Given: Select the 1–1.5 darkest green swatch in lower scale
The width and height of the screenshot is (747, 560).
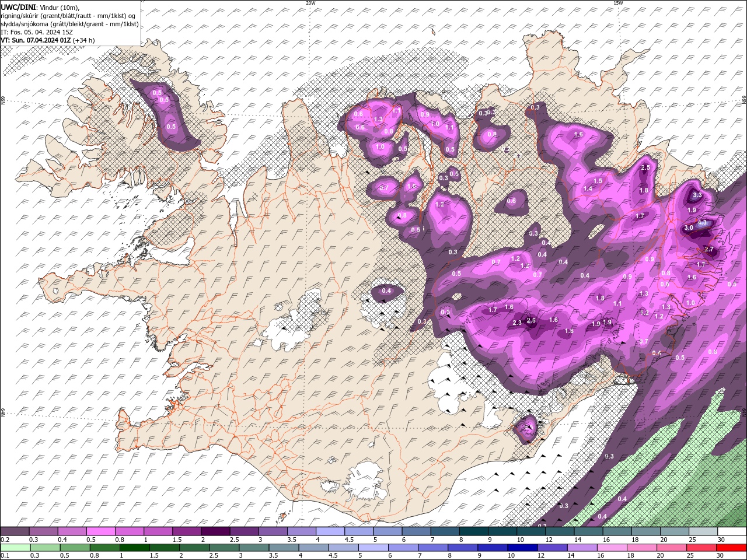Looking at the screenshot, I should click(134, 548).
